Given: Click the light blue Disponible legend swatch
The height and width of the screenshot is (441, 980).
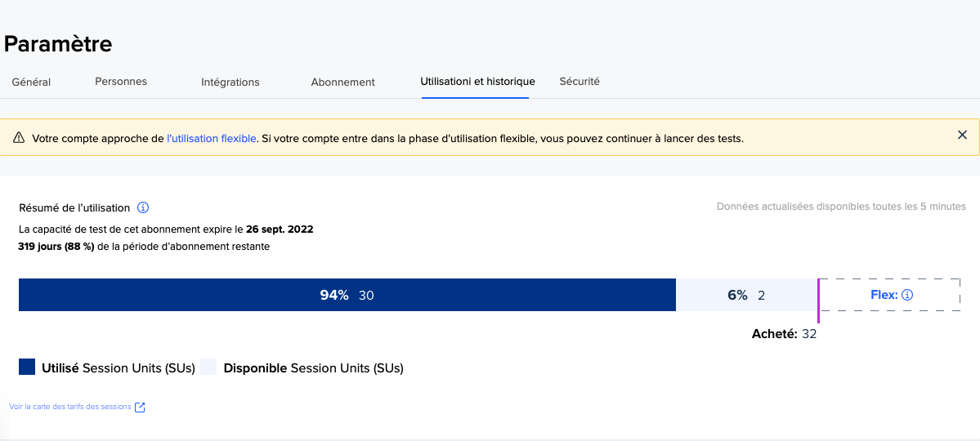Looking at the screenshot, I should pyautogui.click(x=208, y=367).
